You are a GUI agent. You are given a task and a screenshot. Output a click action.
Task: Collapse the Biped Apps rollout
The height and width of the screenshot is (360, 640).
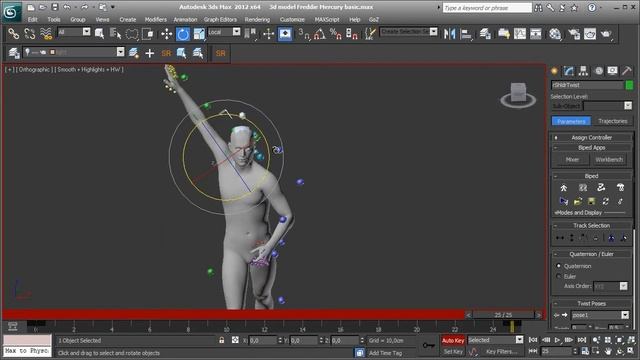591,147
